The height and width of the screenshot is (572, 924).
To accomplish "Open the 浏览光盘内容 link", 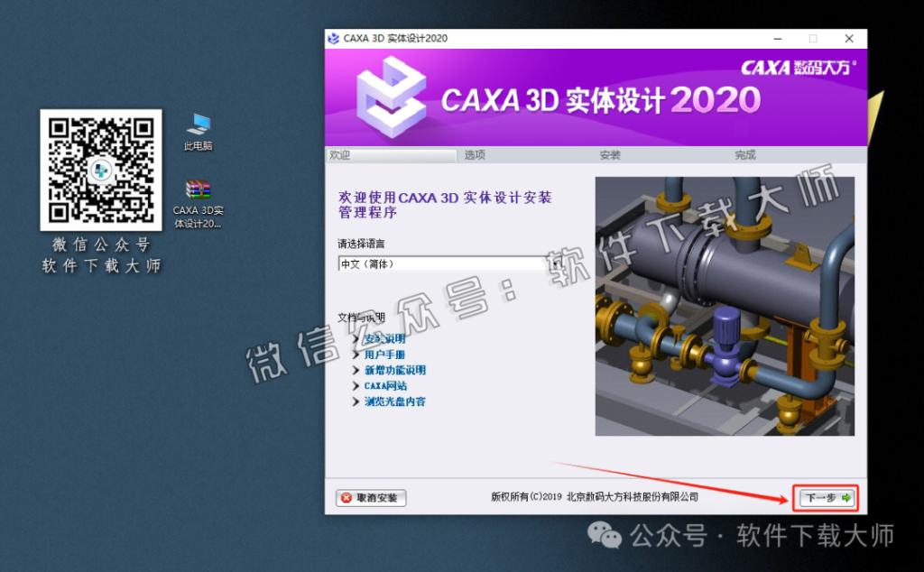I will [x=395, y=401].
